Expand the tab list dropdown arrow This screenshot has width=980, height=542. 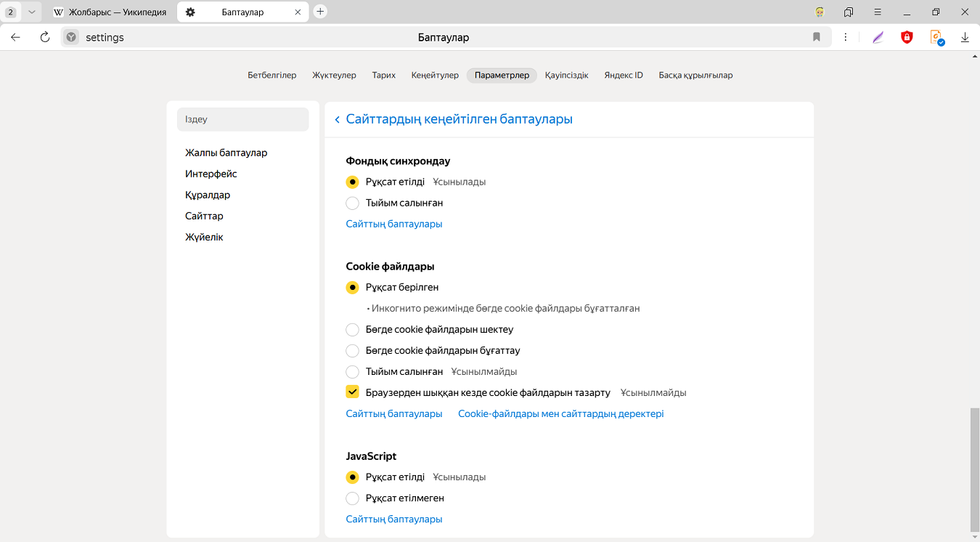click(x=31, y=12)
